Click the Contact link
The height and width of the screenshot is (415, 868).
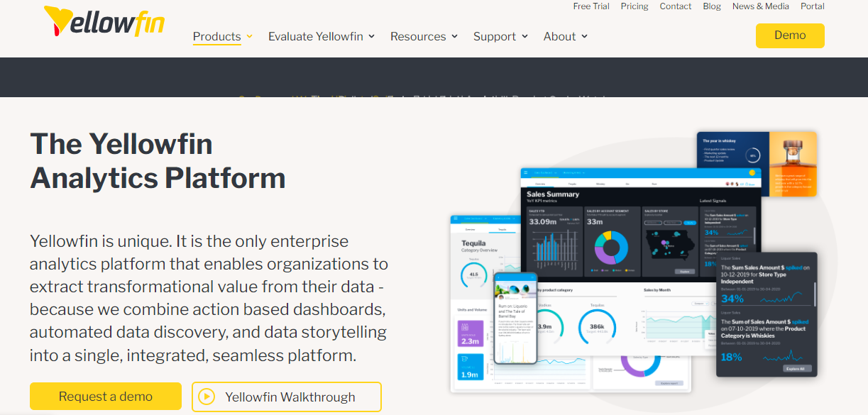[x=676, y=6]
